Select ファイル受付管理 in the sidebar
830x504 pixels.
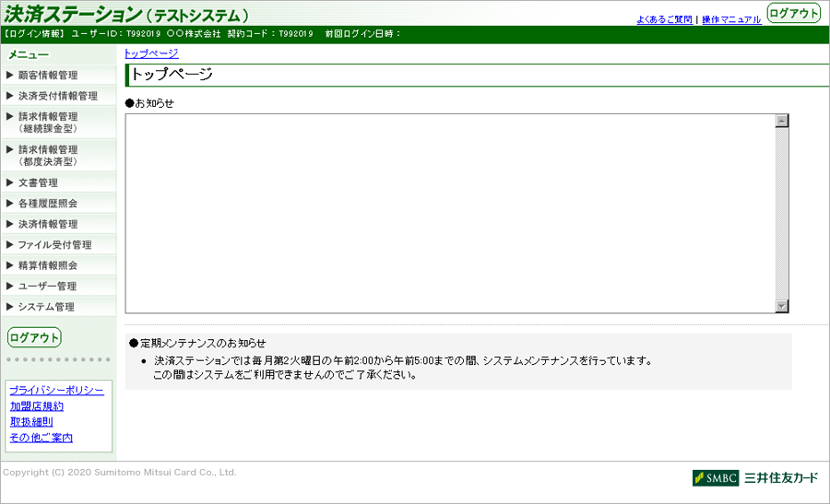click(x=54, y=245)
